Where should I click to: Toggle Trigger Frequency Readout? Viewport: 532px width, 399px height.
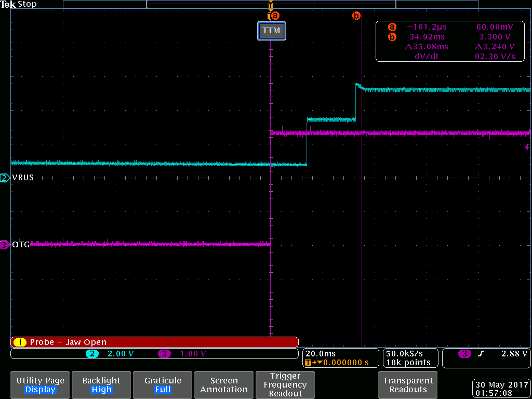[285, 385]
